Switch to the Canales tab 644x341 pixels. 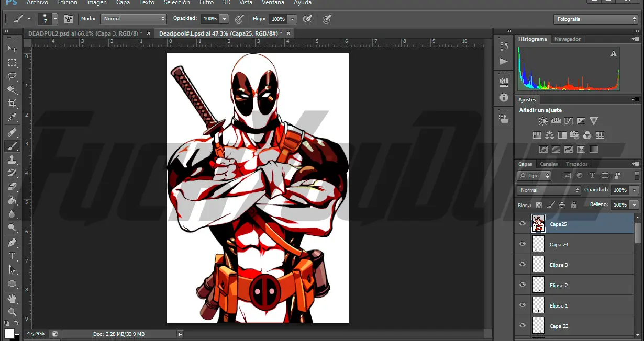pos(549,164)
